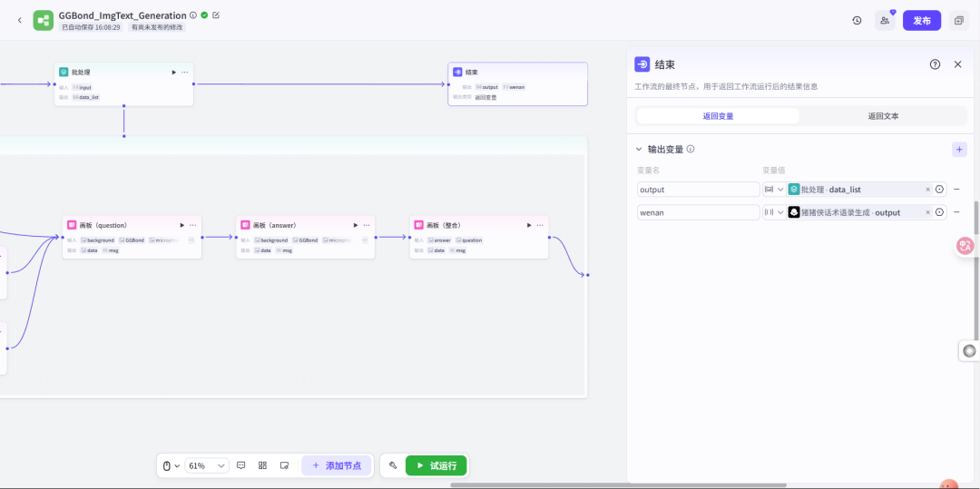Click the 有尚未发布的修改 status label

coord(157,27)
